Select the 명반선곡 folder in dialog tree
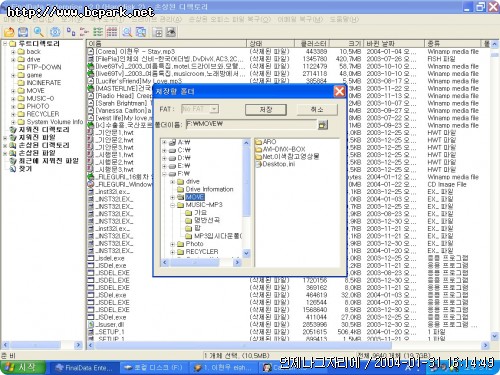The image size is (500, 375). click(x=207, y=220)
